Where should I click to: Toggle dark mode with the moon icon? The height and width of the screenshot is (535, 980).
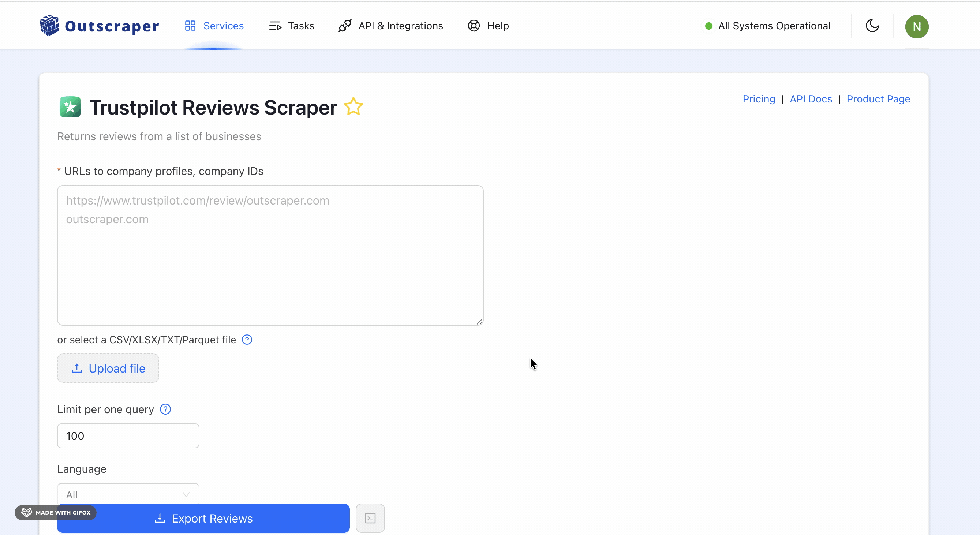(x=872, y=26)
